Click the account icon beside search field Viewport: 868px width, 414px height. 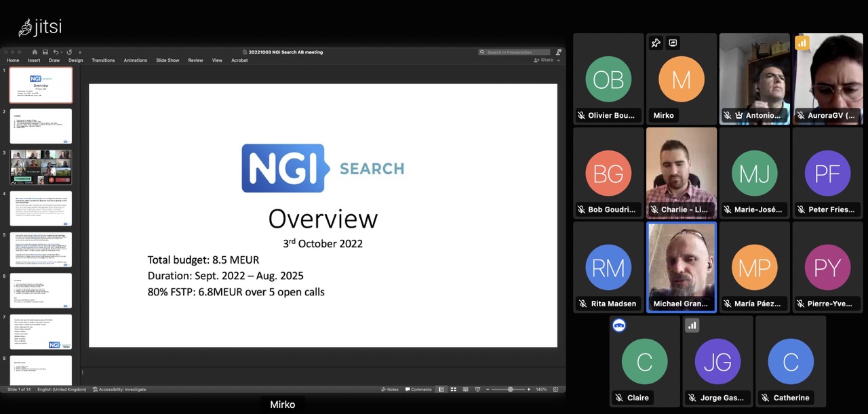pyautogui.click(x=559, y=52)
